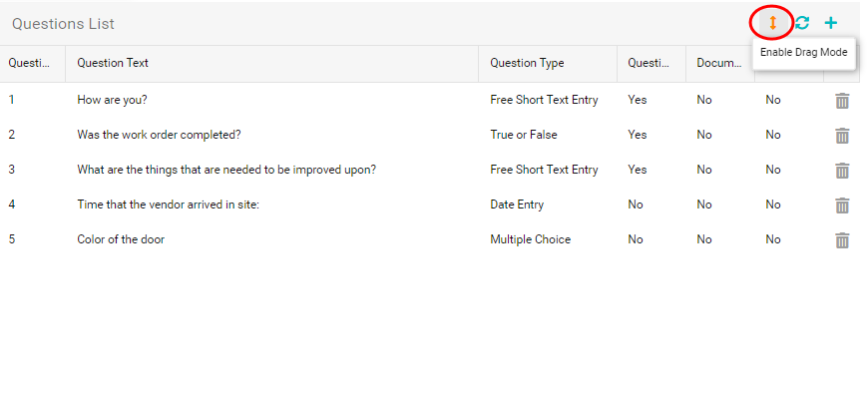Delete the 'Color of the door' question
This screenshot has height=410, width=868.
pos(842,240)
